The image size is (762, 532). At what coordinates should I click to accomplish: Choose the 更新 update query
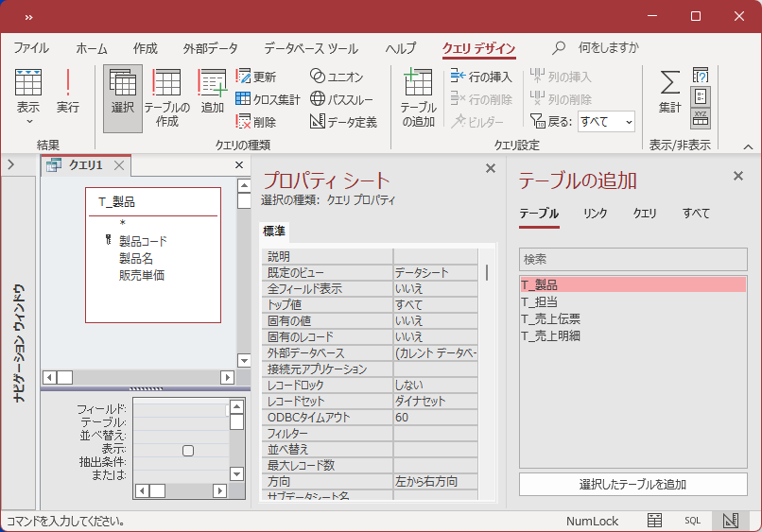(x=256, y=77)
